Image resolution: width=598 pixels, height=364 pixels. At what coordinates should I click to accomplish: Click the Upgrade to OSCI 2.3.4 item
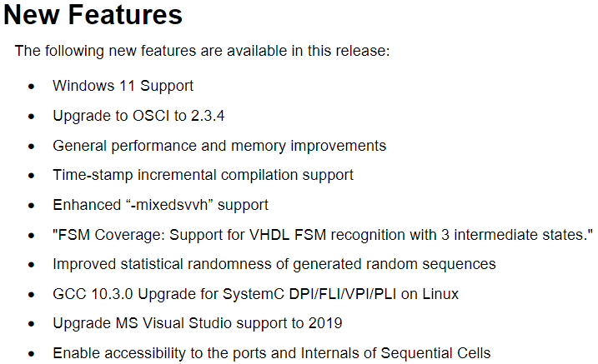point(138,116)
